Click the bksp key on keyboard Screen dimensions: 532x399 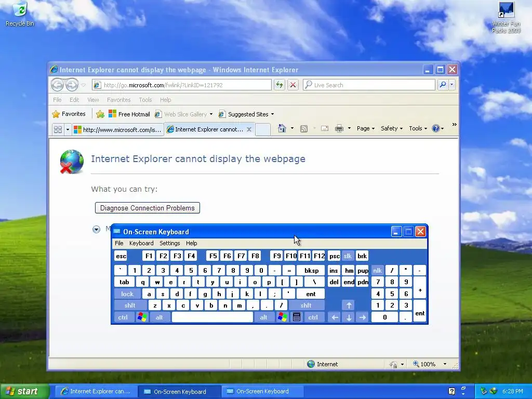tap(311, 270)
